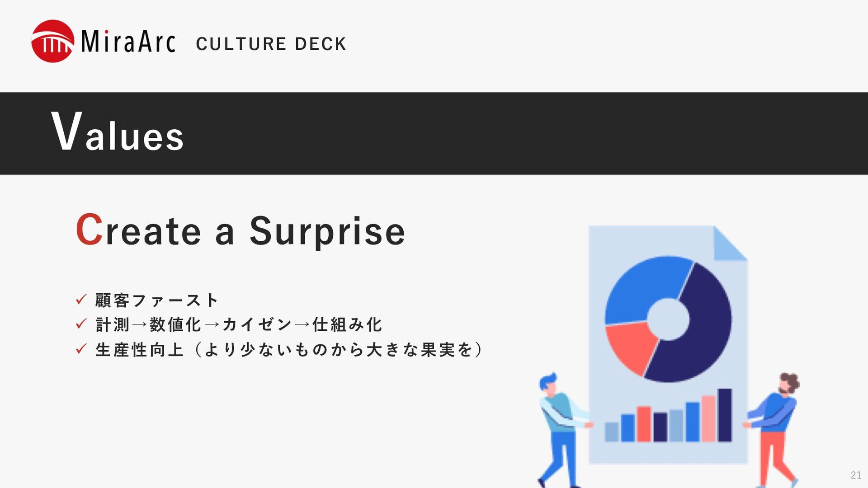This screenshot has height=488, width=868.
Task: Click the checkmark beside 計測→数値化 line
Action: (x=81, y=324)
